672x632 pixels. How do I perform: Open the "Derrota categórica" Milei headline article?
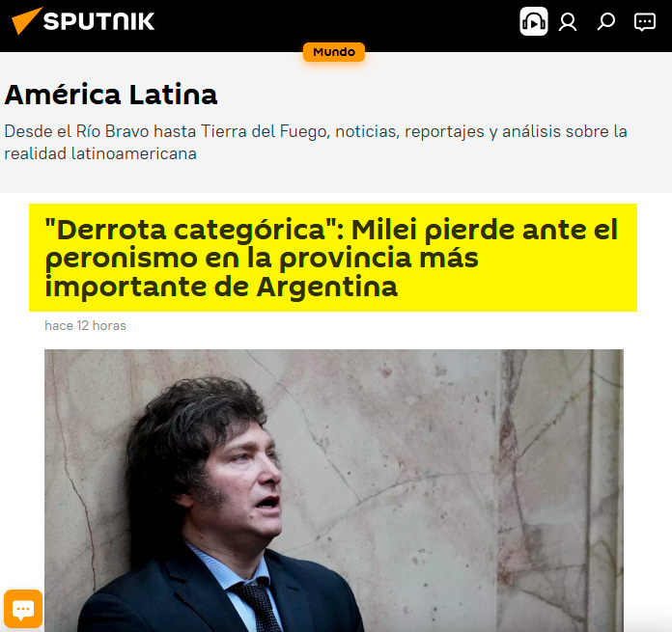pos(331,258)
